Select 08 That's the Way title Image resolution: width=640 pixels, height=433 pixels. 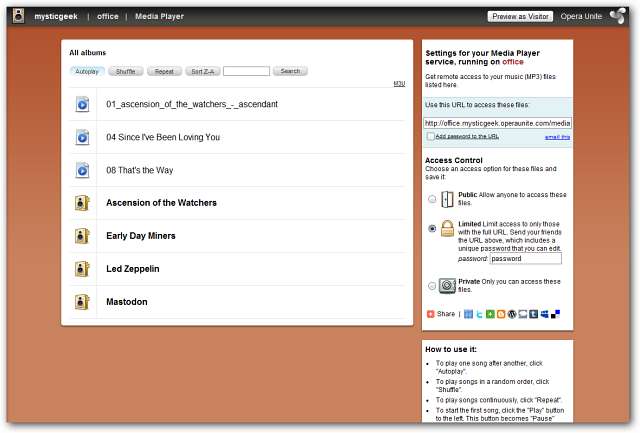(x=140, y=170)
